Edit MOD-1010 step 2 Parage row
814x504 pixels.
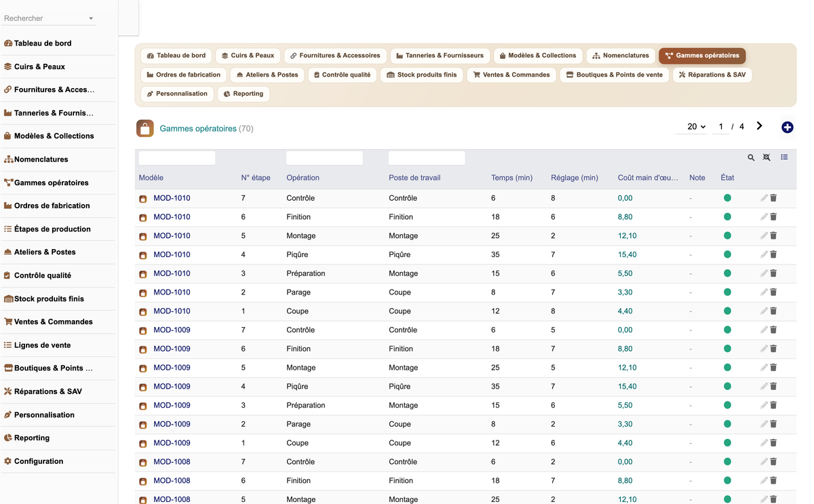point(764,292)
